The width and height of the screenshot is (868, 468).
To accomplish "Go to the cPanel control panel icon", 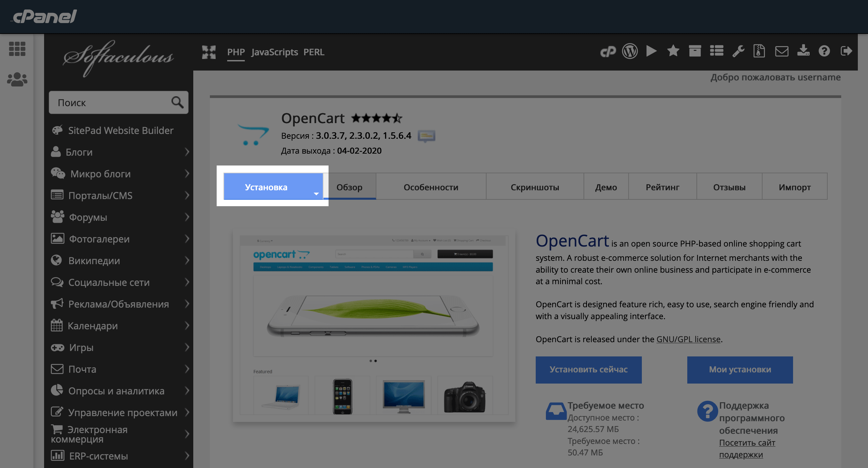I will pos(608,52).
